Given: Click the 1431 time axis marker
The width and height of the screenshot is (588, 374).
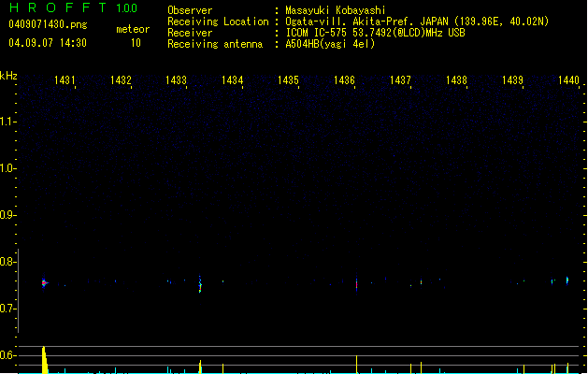Looking at the screenshot, I should click(65, 80).
